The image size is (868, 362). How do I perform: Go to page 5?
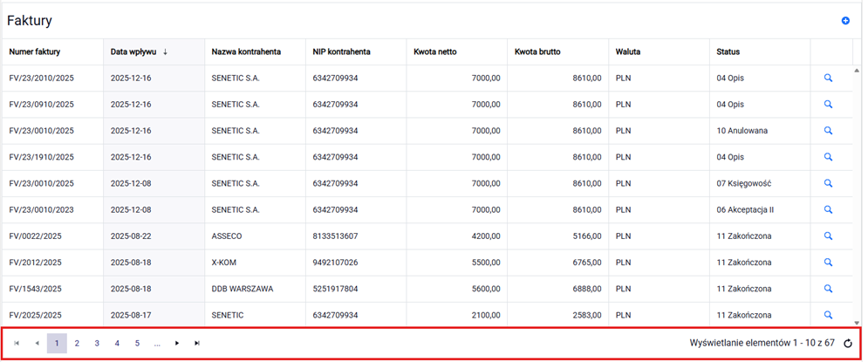click(137, 343)
